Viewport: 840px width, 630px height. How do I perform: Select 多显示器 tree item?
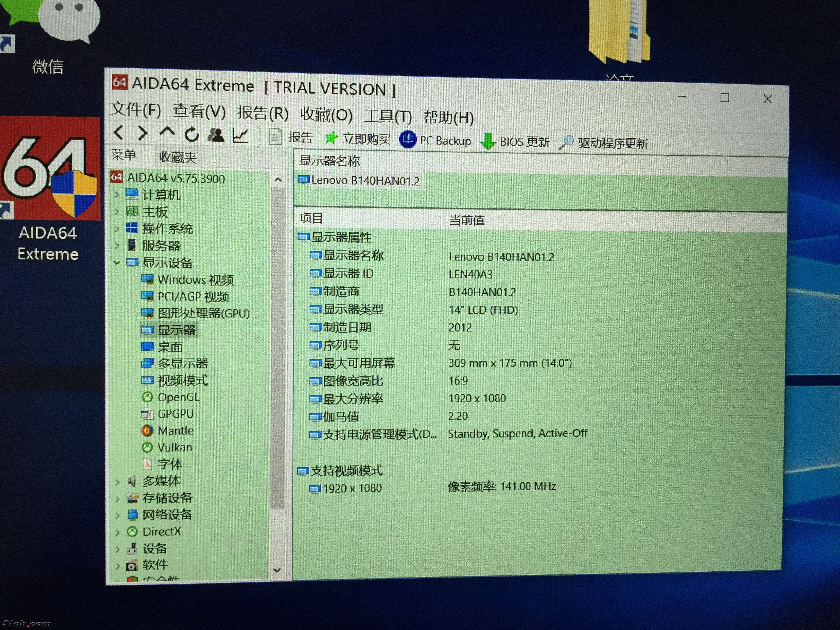pos(175,363)
